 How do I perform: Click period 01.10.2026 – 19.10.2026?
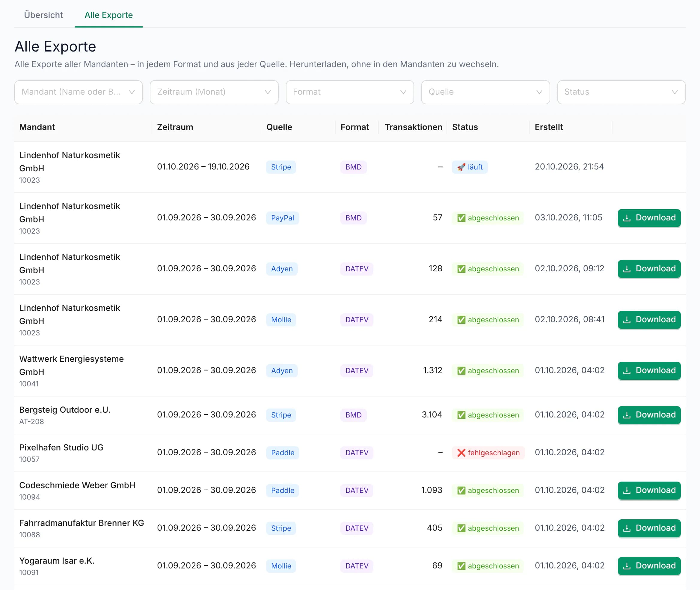click(203, 167)
